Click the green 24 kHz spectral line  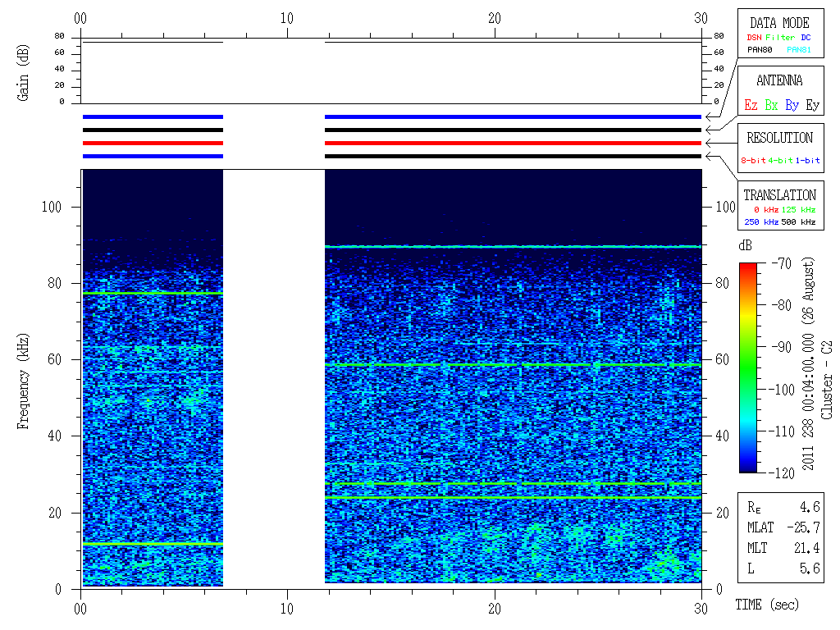click(x=514, y=498)
